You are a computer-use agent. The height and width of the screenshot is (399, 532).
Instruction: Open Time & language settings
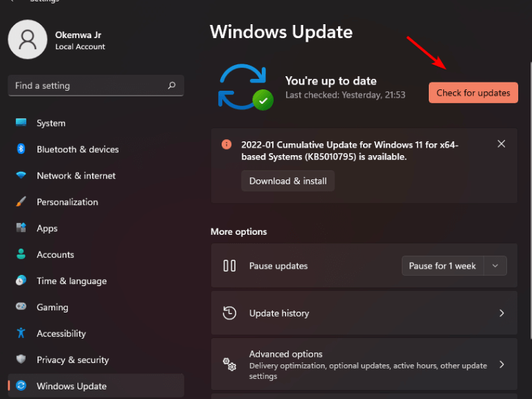[96, 281]
